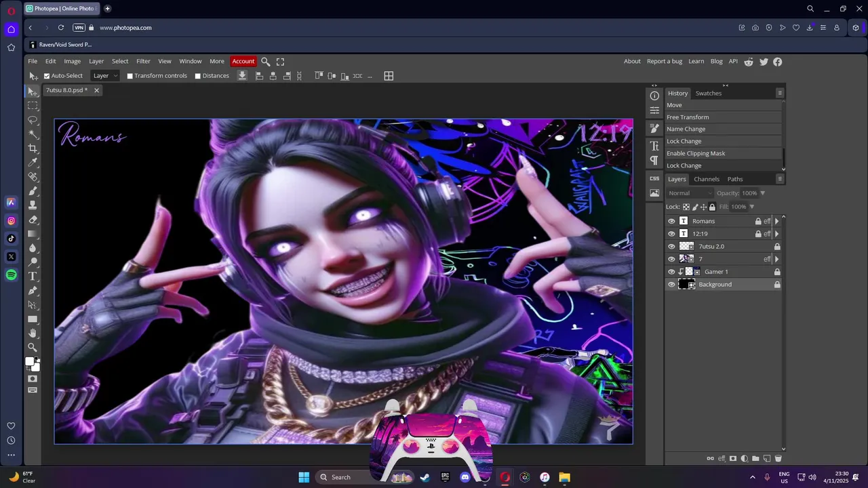Select the Clone Stamp tool
The width and height of the screenshot is (868, 488).
coord(33,205)
